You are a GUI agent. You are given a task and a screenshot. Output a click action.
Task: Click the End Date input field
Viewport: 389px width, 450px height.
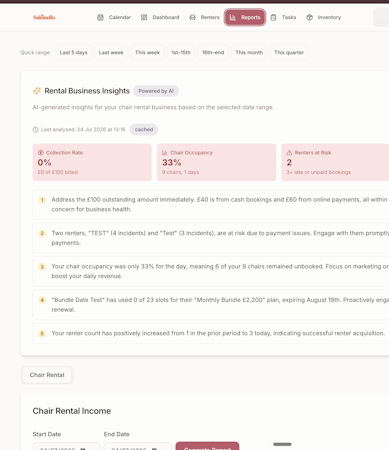(x=138, y=446)
